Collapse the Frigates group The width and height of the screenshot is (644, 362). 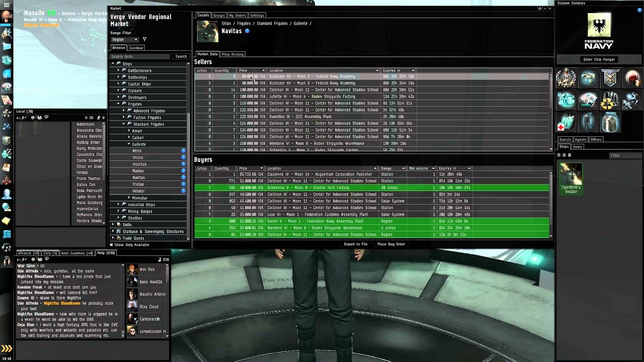click(118, 104)
